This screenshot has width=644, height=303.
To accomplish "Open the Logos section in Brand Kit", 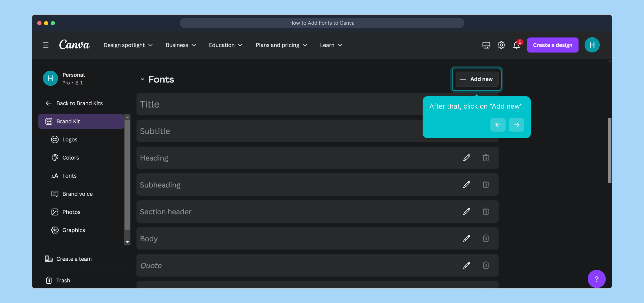I will pos(70,139).
